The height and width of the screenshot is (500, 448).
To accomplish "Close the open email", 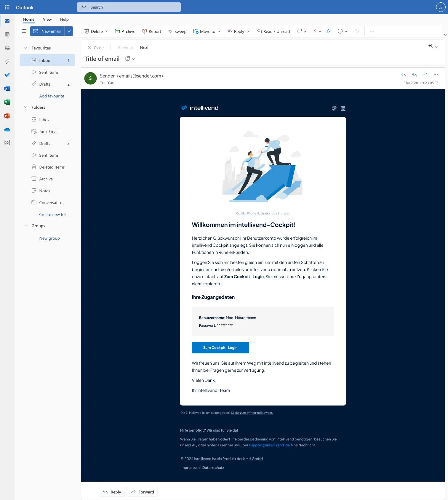I will tap(95, 47).
